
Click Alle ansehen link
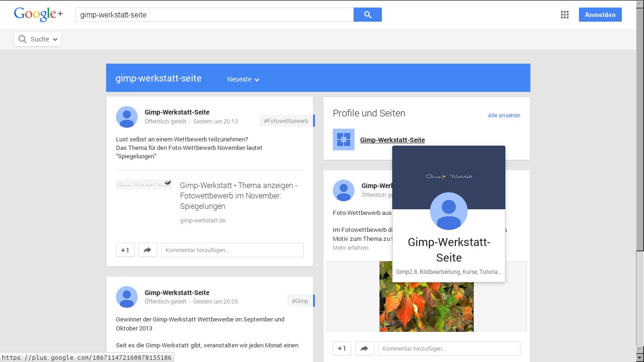pyautogui.click(x=504, y=115)
